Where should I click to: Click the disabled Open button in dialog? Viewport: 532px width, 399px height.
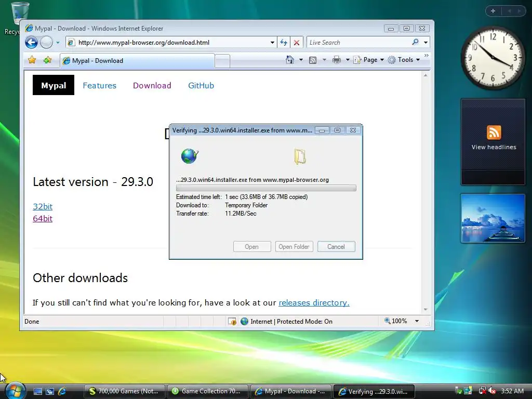[x=252, y=247]
